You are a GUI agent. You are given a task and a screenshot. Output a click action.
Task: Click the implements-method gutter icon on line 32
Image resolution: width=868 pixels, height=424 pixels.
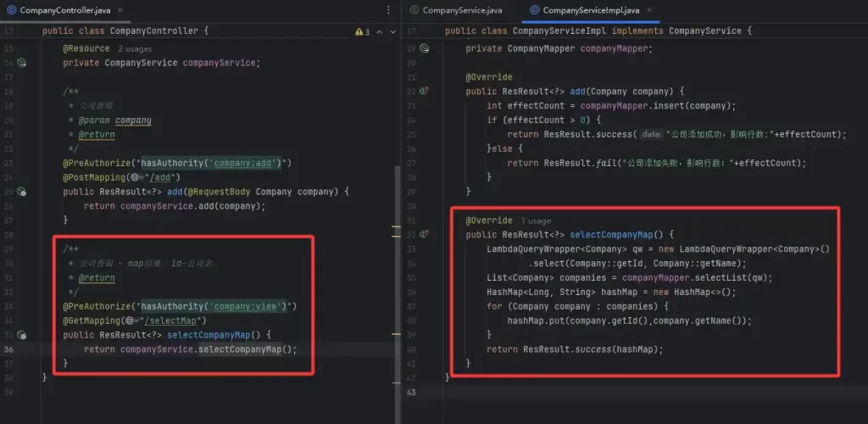pyautogui.click(x=423, y=235)
